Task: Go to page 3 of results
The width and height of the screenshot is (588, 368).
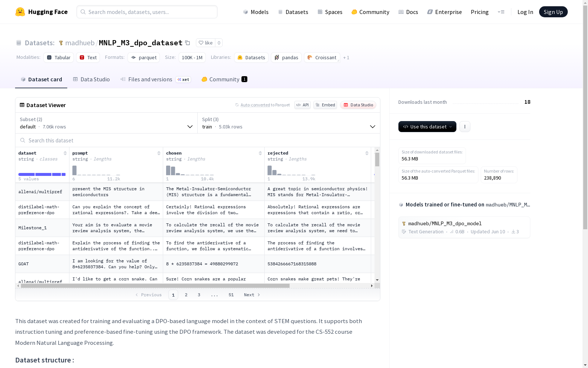Action: pyautogui.click(x=199, y=295)
